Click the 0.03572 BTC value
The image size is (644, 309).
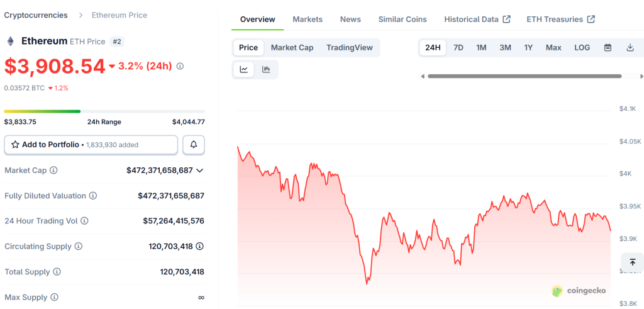coord(25,88)
